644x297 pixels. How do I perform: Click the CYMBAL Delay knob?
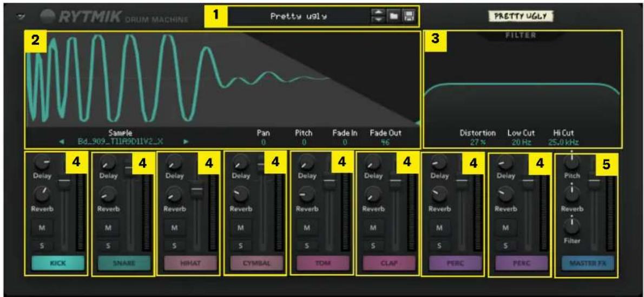point(241,163)
